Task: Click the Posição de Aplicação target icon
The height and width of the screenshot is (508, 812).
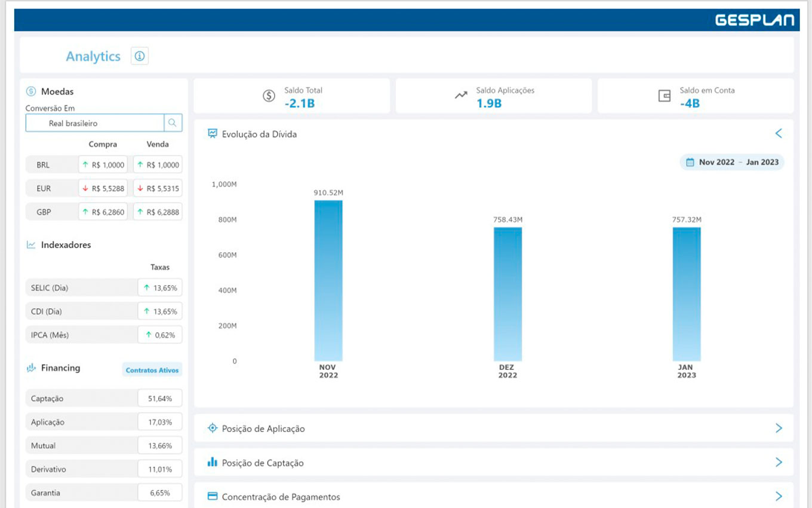Action: pyautogui.click(x=212, y=429)
